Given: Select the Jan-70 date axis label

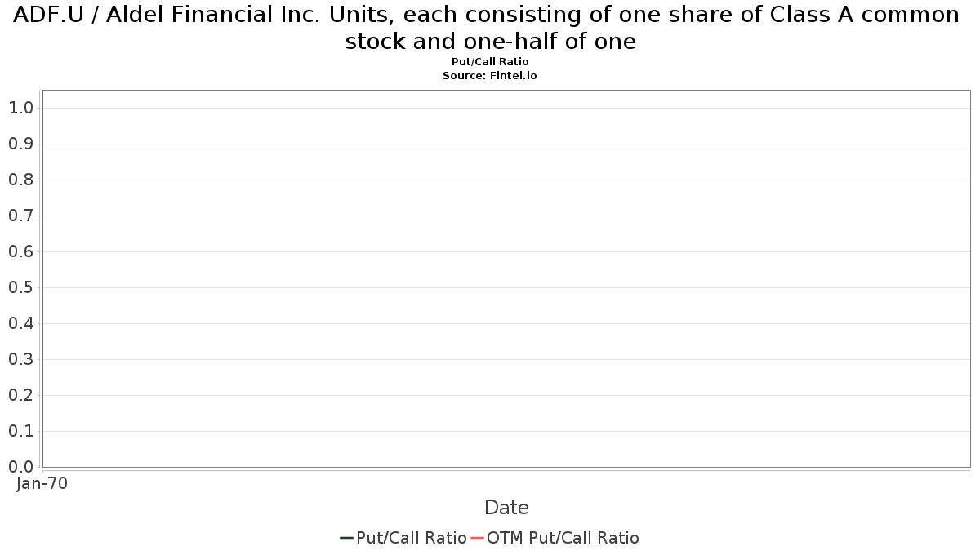Looking at the screenshot, I should click(42, 483).
